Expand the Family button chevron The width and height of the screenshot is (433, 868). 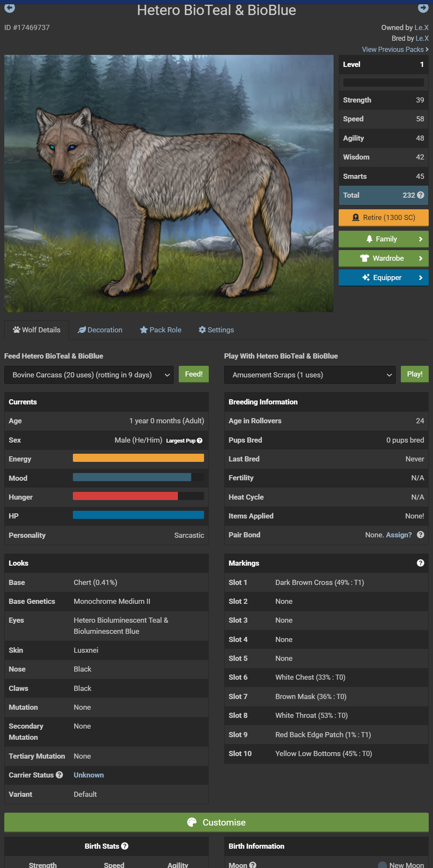point(421,239)
